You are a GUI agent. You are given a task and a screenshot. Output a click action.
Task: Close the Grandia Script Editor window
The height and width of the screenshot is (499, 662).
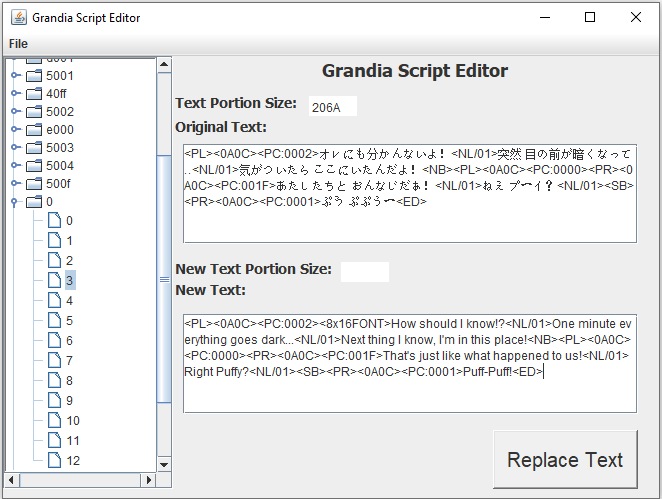pyautogui.click(x=635, y=17)
